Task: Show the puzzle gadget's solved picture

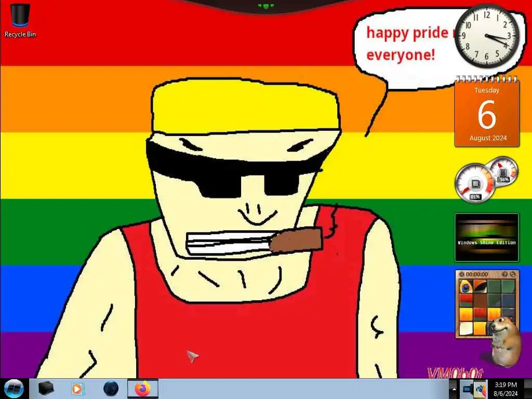Action: click(x=505, y=274)
